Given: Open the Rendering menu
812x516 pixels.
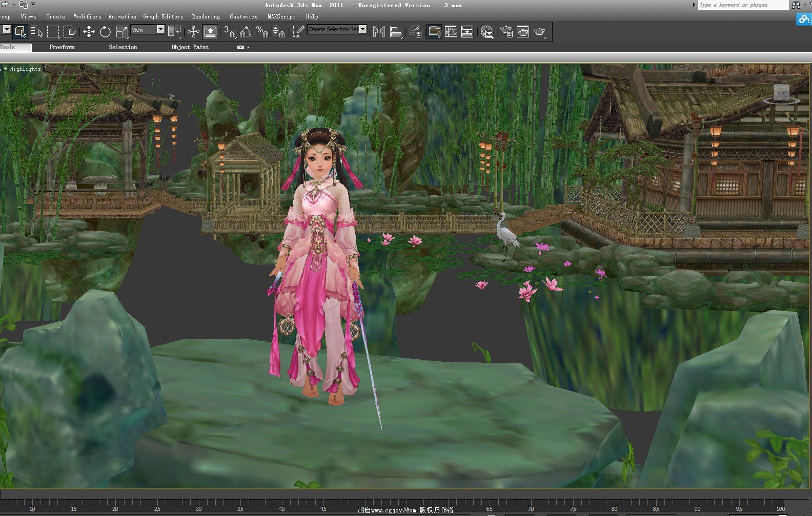Looking at the screenshot, I should 206,16.
